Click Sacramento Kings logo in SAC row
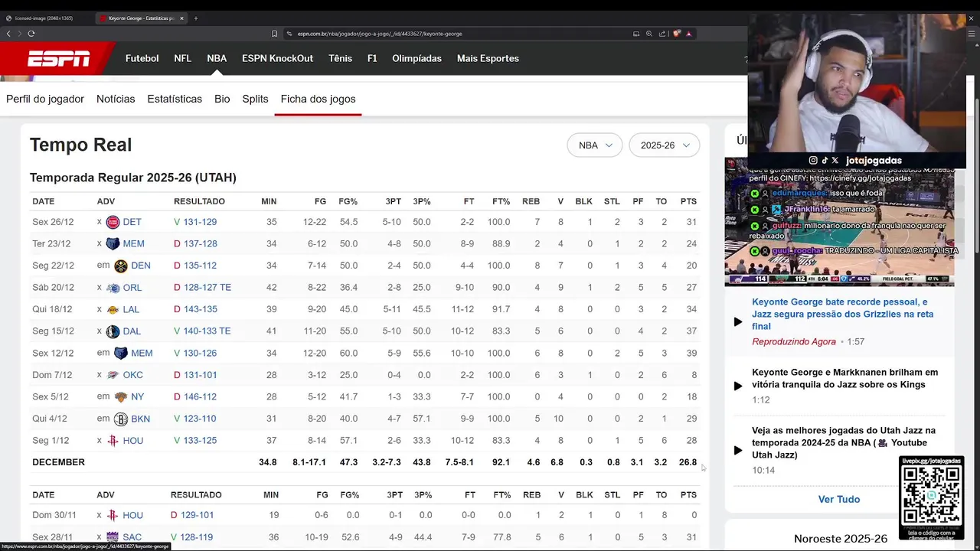This screenshot has width=980, height=551. pyautogui.click(x=113, y=537)
